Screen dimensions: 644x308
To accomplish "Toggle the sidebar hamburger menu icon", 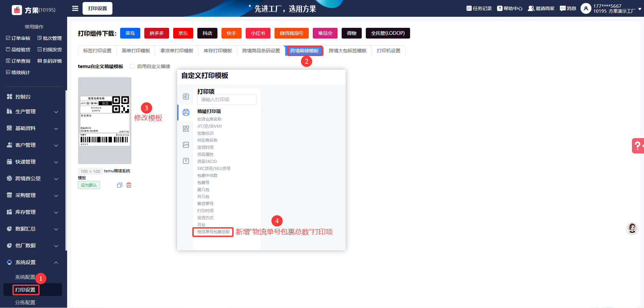I will pyautogui.click(x=75, y=8).
